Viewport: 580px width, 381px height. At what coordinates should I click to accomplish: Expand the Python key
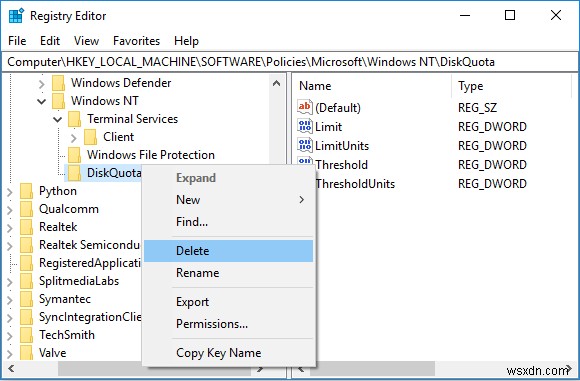pos(10,192)
